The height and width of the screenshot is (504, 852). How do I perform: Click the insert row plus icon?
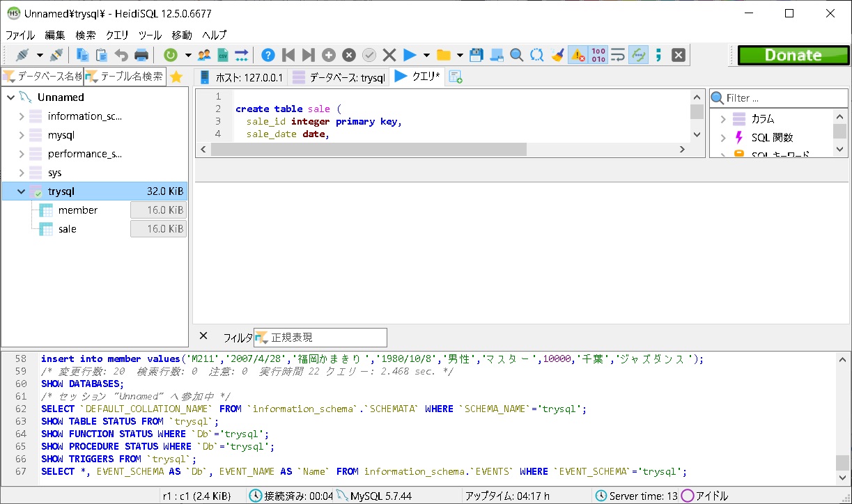click(329, 55)
